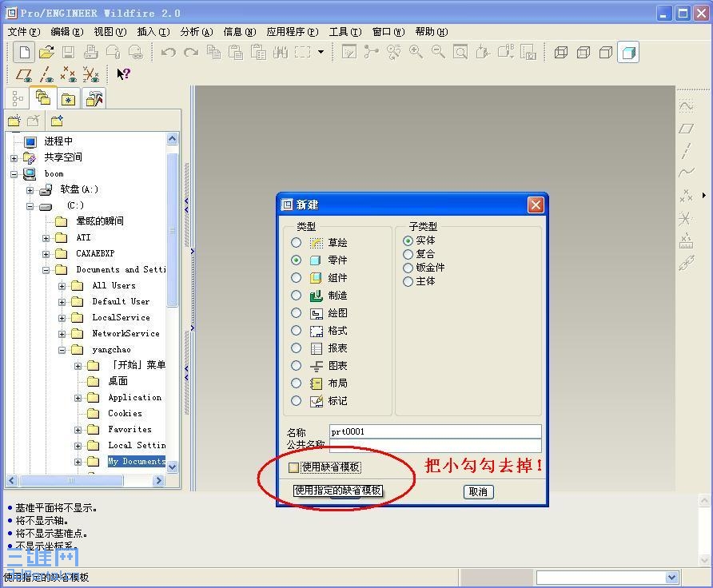This screenshot has height=588, width=713.
Task: Open the bottom-right status dropdown arrow
Action: pyautogui.click(x=672, y=578)
